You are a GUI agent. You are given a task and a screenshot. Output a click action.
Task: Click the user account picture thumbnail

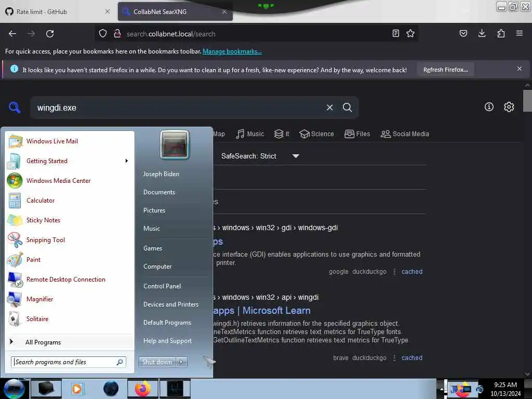tap(175, 144)
